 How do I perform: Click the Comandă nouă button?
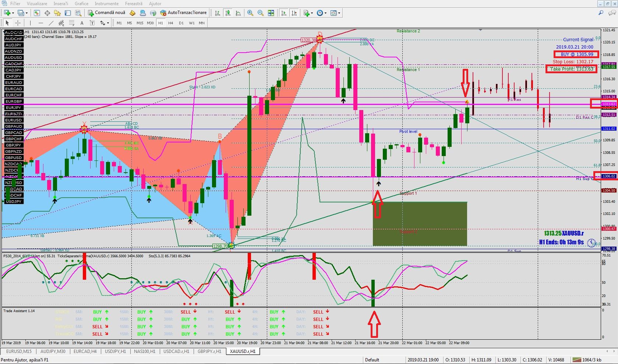pos(107,13)
